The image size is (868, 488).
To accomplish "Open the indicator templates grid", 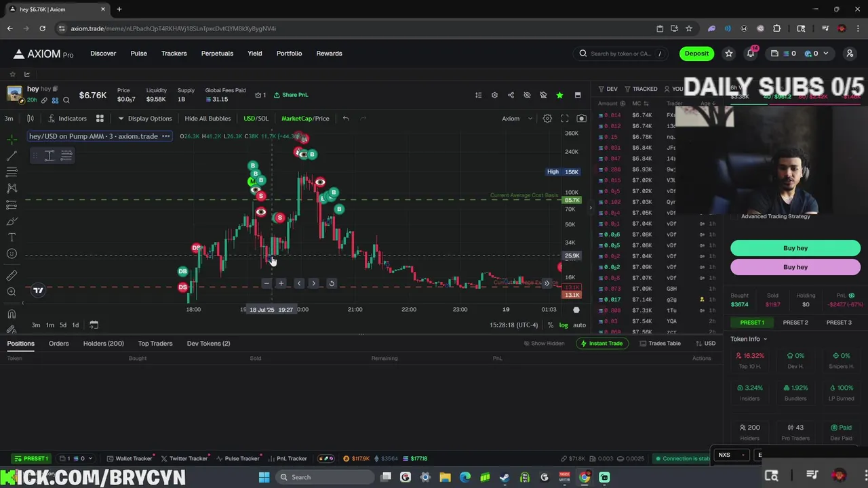I will point(100,119).
